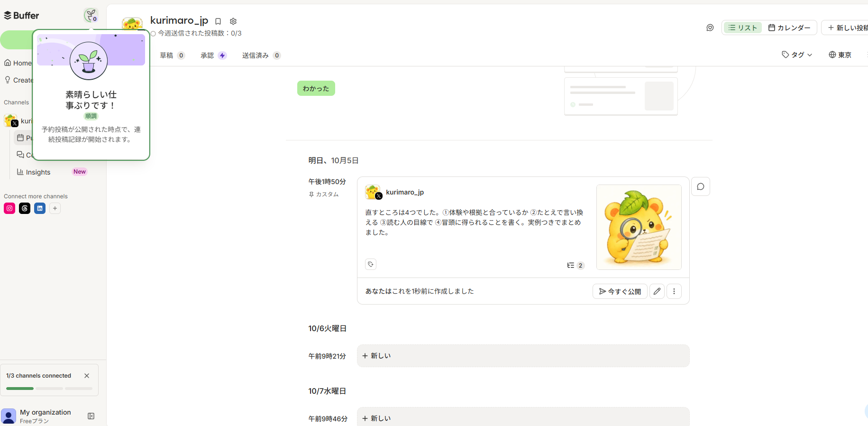Add new post at 午前9時21分 slot
868x426 pixels.
click(x=523, y=356)
